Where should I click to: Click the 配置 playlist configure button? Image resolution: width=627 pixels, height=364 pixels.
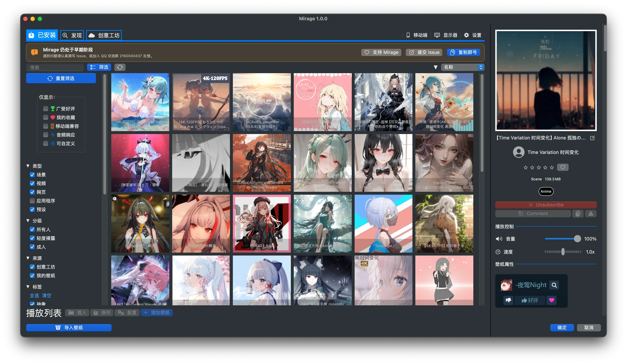point(127,313)
